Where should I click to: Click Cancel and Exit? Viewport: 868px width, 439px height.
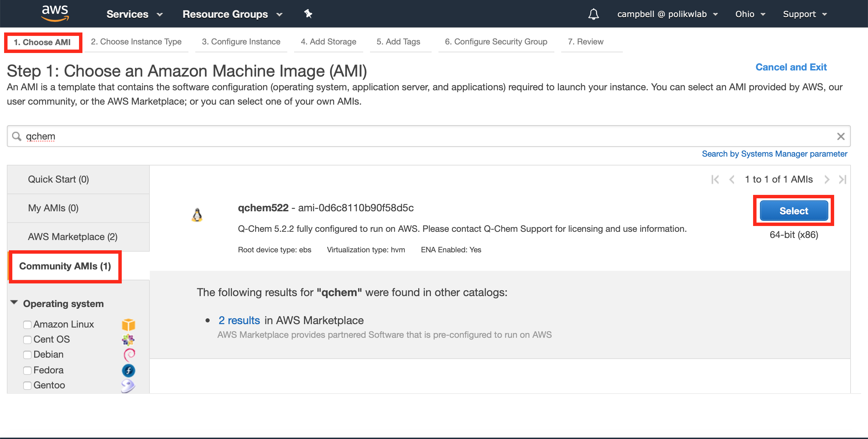click(x=791, y=67)
